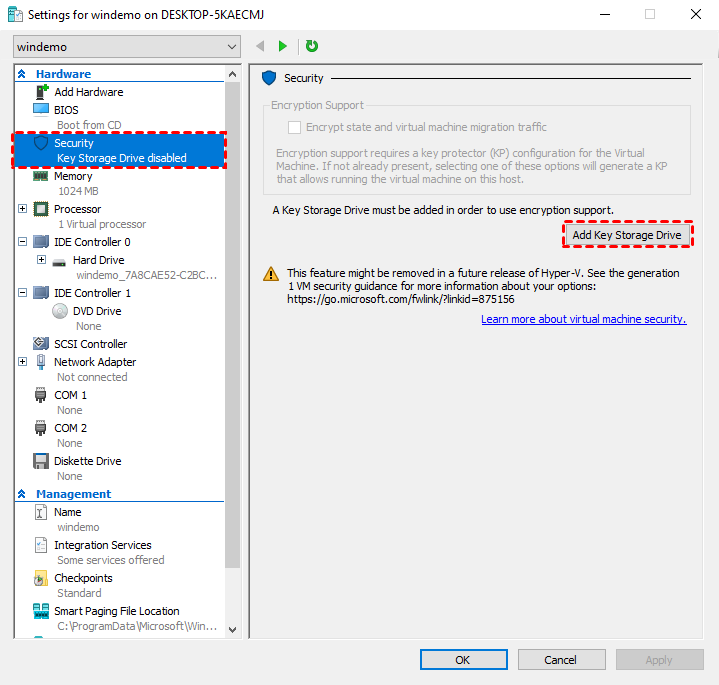Click the SCSI Controller icon
The image size is (719, 685).
[x=41, y=343]
